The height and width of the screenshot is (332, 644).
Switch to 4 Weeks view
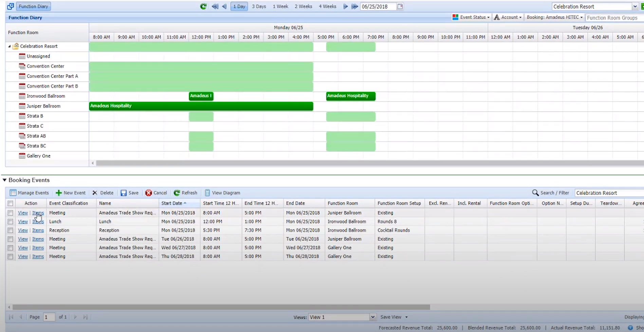click(327, 6)
